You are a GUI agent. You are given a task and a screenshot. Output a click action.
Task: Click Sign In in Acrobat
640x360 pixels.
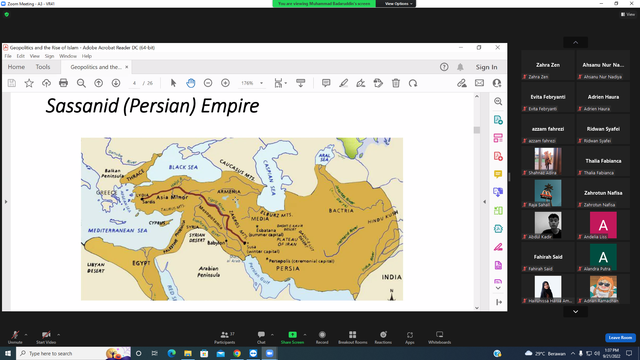click(x=486, y=67)
